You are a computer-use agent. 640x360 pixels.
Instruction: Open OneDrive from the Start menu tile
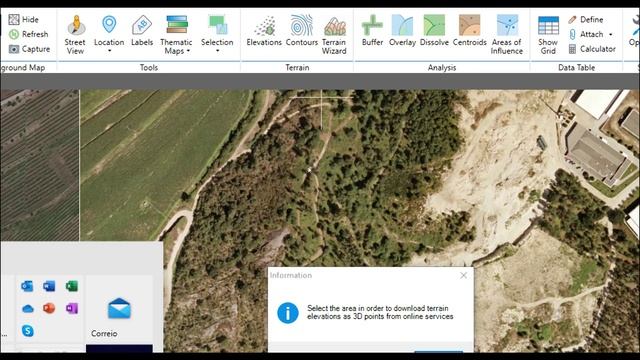[27, 309]
